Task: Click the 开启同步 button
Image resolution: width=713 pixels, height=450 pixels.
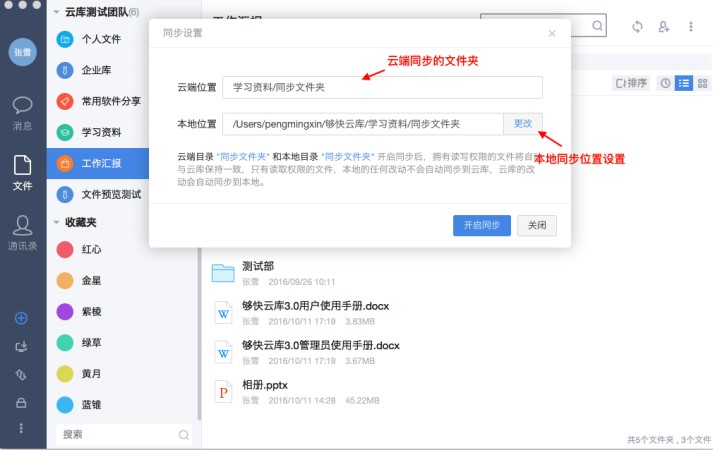Action: (x=482, y=225)
